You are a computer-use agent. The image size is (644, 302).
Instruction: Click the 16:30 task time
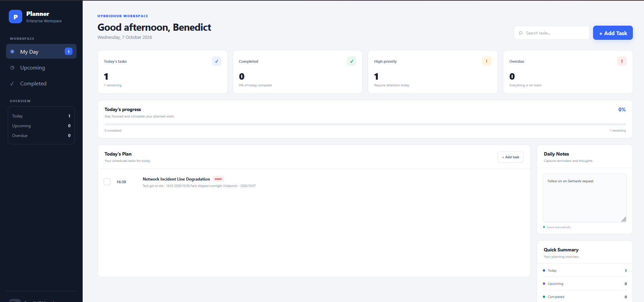(x=121, y=182)
